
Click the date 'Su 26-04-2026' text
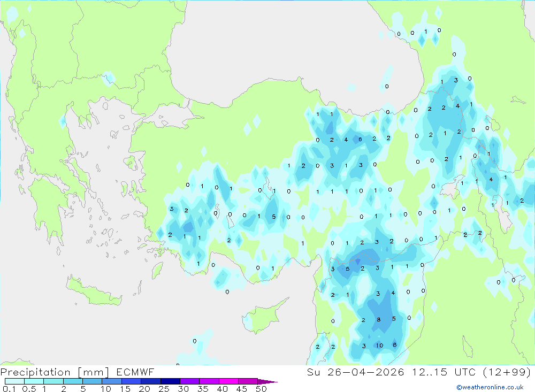click(356, 372)
